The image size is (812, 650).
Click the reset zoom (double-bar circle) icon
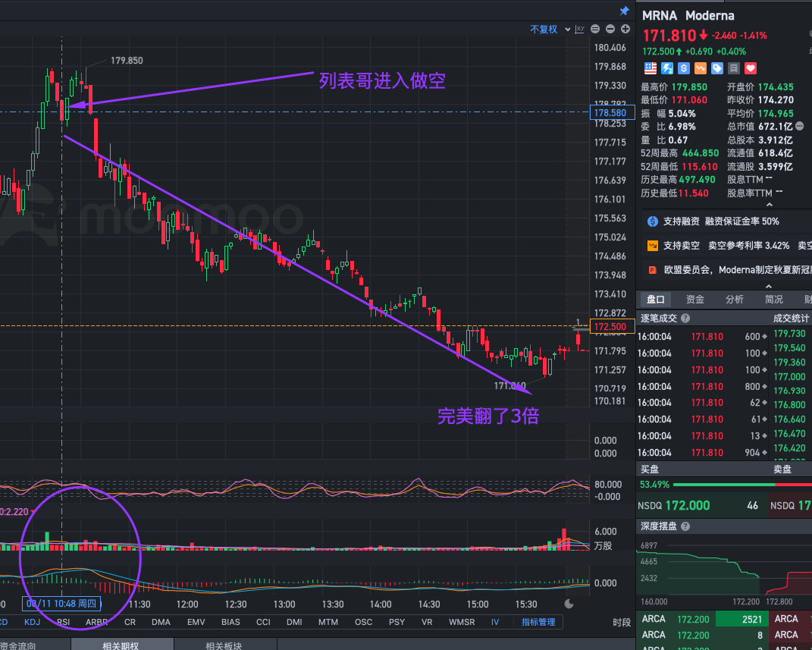coord(595,29)
